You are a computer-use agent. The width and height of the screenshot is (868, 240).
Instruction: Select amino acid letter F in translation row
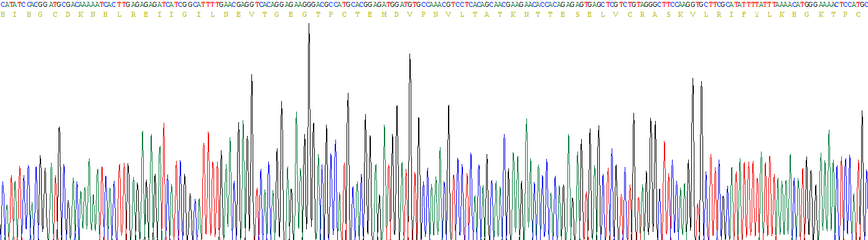click(744, 14)
